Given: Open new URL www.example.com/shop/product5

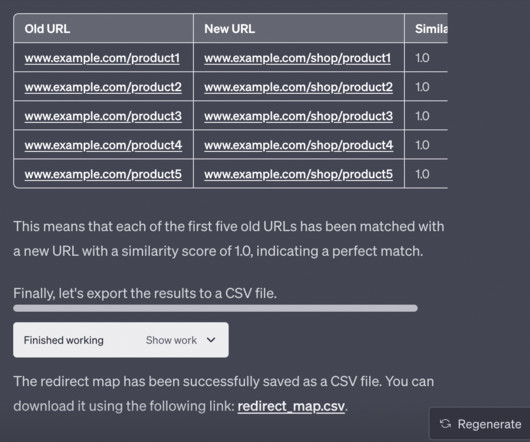Looking at the screenshot, I should [298, 174].
